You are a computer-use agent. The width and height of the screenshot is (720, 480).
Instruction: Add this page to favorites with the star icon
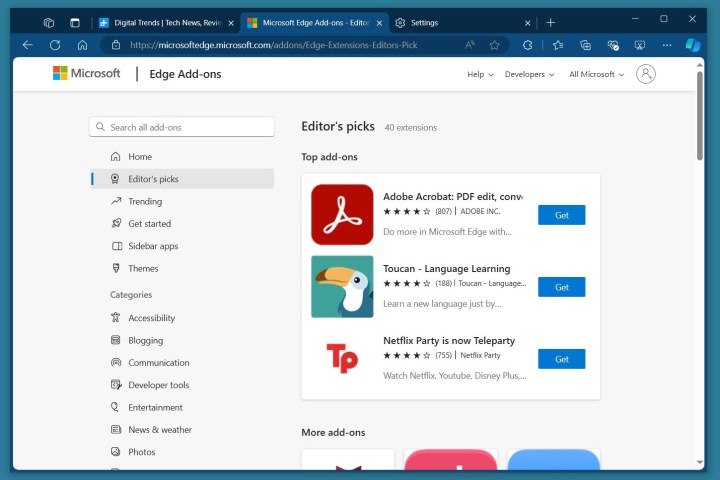[494, 45]
